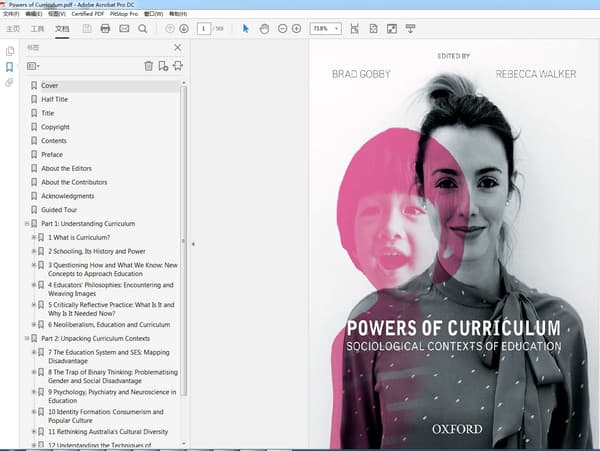Go to previous page arrow
The image size is (600, 451).
point(170,29)
